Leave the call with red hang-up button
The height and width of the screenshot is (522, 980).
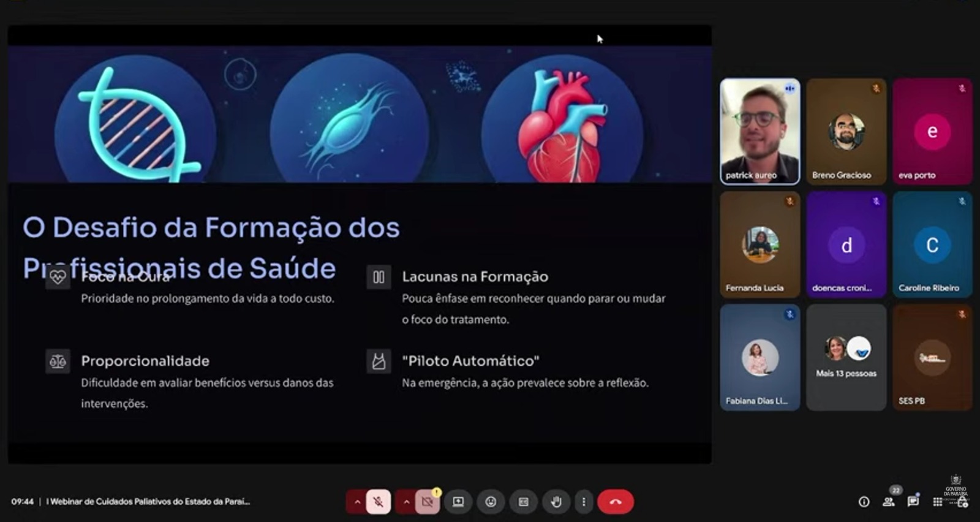click(x=616, y=502)
